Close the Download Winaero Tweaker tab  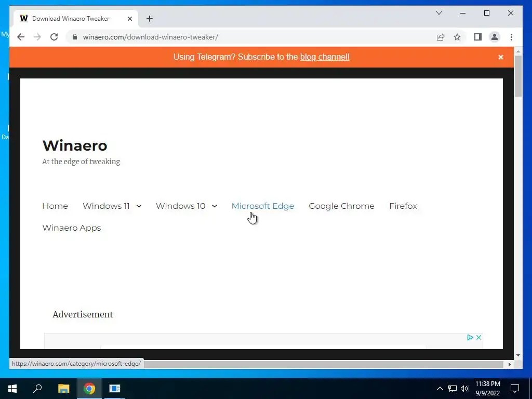(x=129, y=19)
